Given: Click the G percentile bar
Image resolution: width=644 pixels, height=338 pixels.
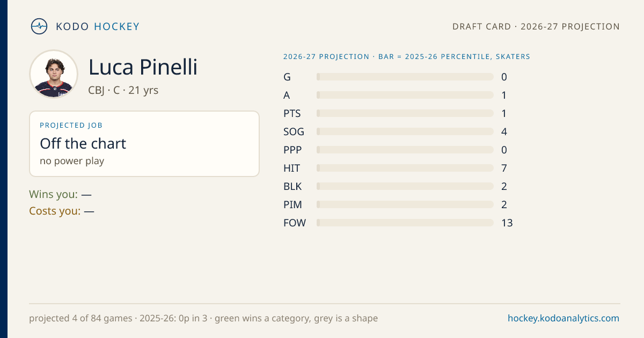Looking at the screenshot, I should pos(405,77).
